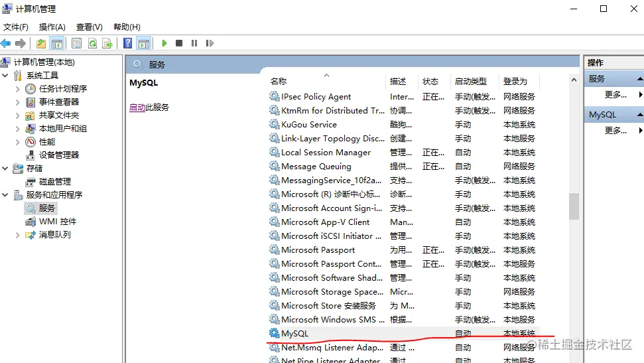644x363 pixels.
Task: Expand the 性能 node arrow
Action: (18, 142)
